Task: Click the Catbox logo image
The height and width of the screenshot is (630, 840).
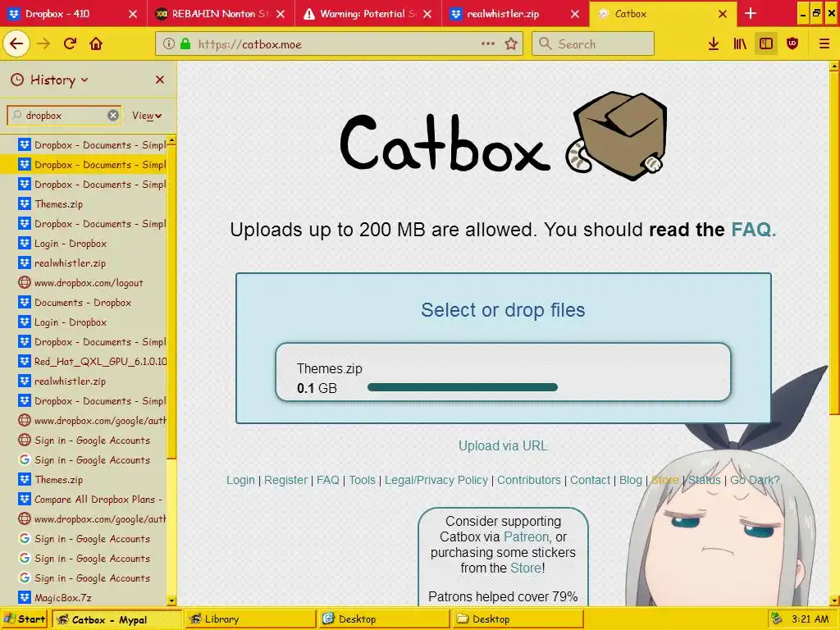Action: pyautogui.click(x=503, y=138)
